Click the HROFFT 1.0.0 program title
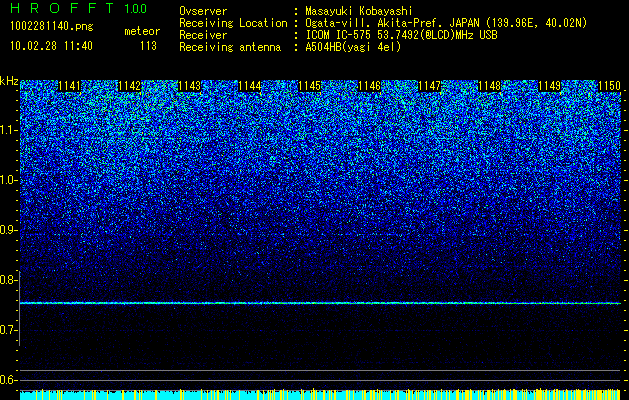629x400 pixels. pyautogui.click(x=78, y=8)
